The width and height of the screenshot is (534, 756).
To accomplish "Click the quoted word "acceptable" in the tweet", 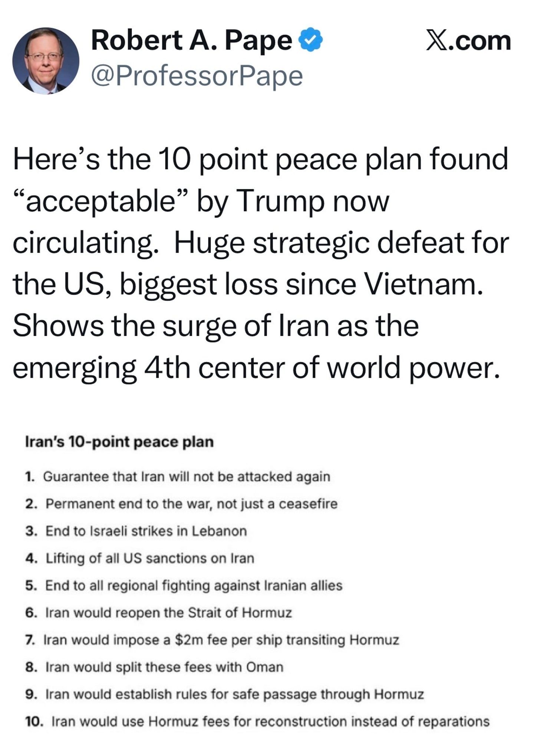I will coord(101,201).
